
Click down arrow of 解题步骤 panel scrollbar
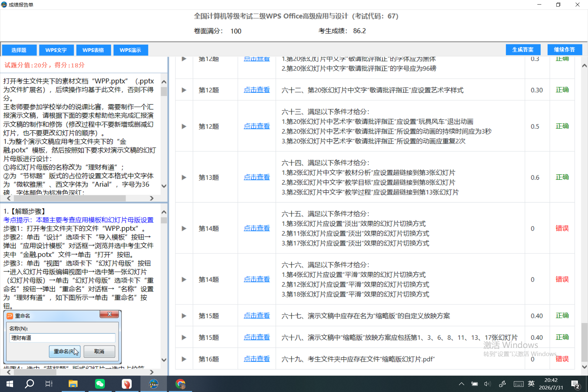coord(164,360)
